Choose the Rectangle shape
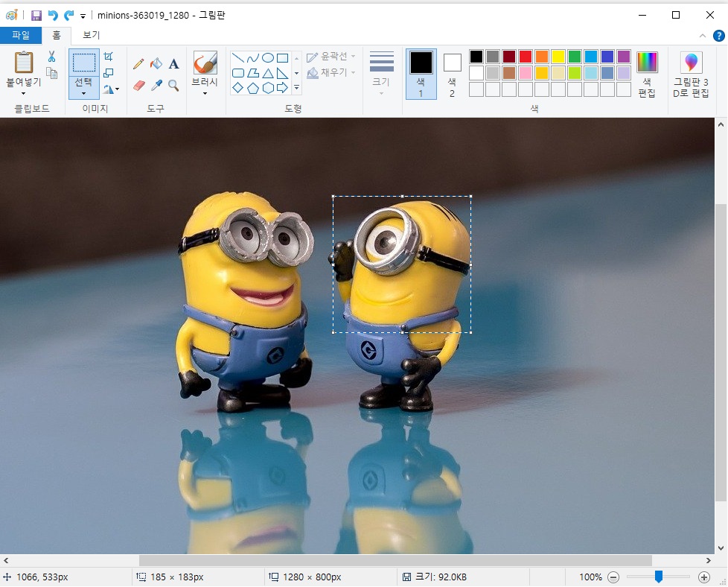The image size is (728, 587). click(283, 58)
